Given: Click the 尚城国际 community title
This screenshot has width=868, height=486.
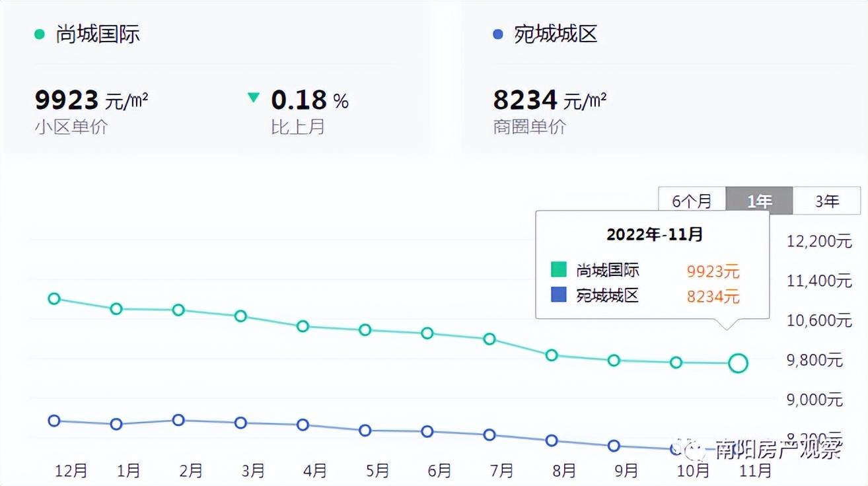Looking at the screenshot, I should 98,34.
